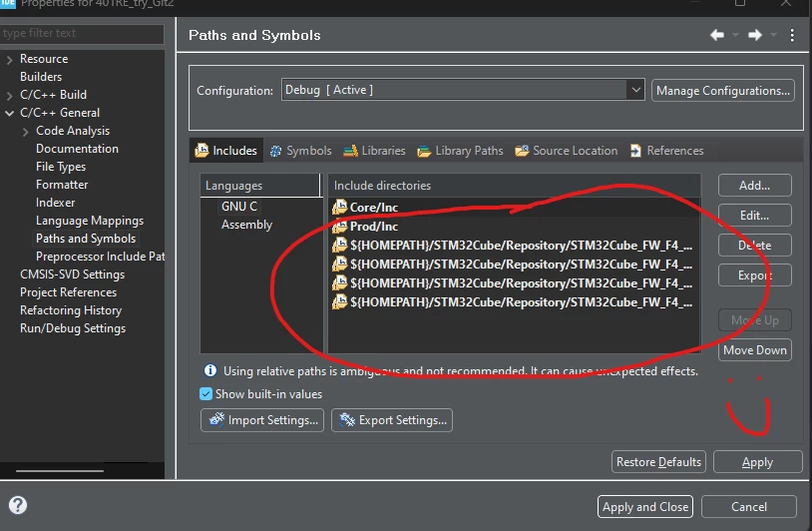Click the Core/Inc folder icon
Image resolution: width=812 pixels, height=531 pixels.
340,207
